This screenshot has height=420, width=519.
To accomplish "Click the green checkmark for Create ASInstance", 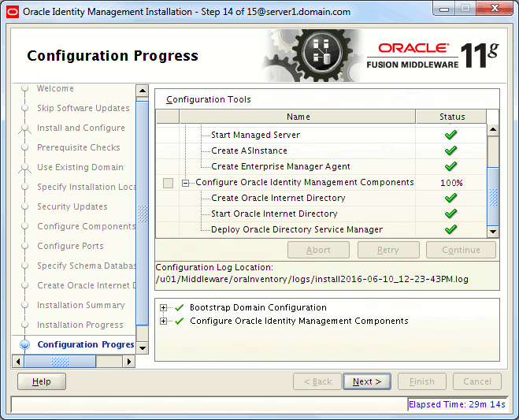I will [x=450, y=151].
